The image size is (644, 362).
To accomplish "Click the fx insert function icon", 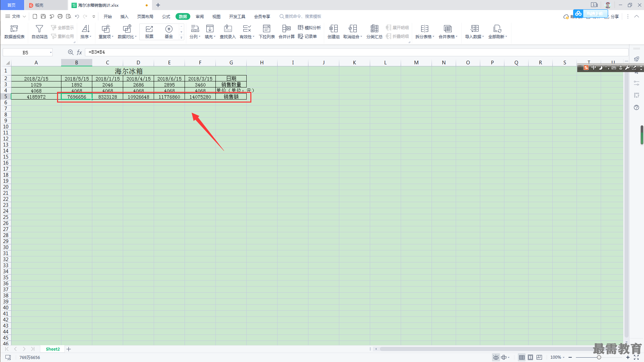I will tap(80, 52).
